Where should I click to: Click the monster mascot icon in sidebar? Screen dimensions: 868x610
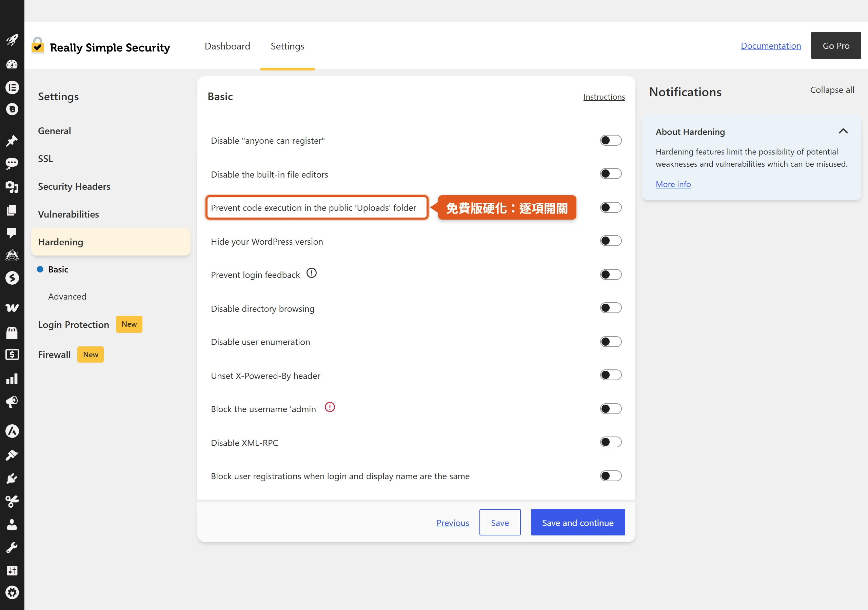point(12,256)
